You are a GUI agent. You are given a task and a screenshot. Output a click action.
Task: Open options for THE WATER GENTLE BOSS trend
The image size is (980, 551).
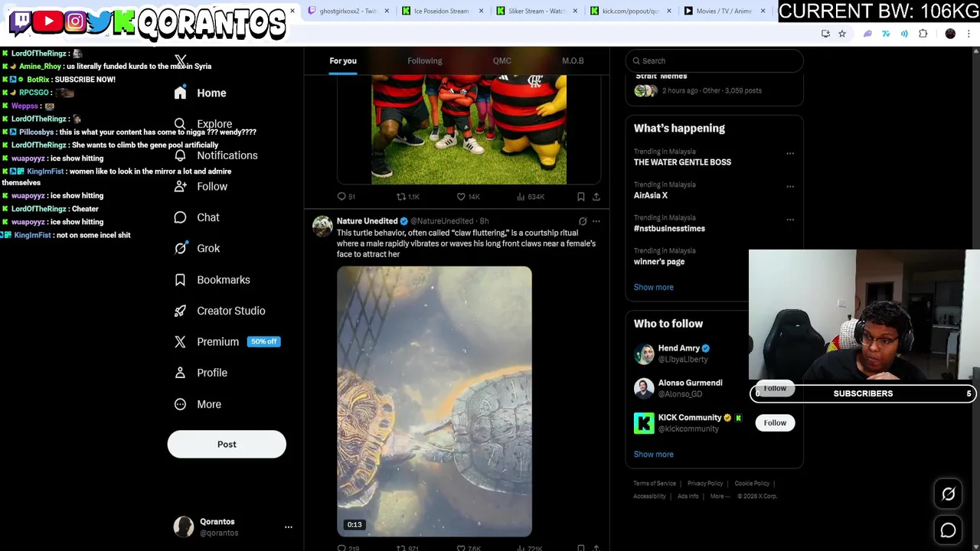(x=790, y=153)
